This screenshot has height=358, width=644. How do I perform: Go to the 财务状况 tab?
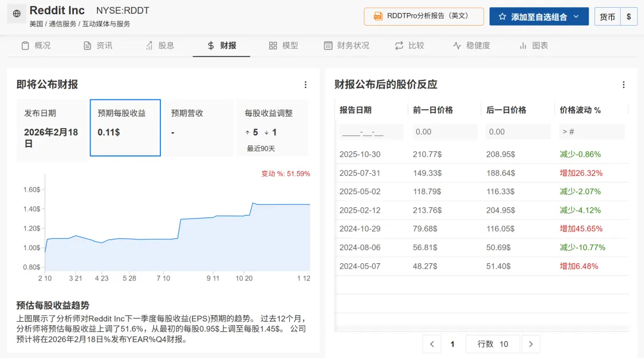(346, 45)
